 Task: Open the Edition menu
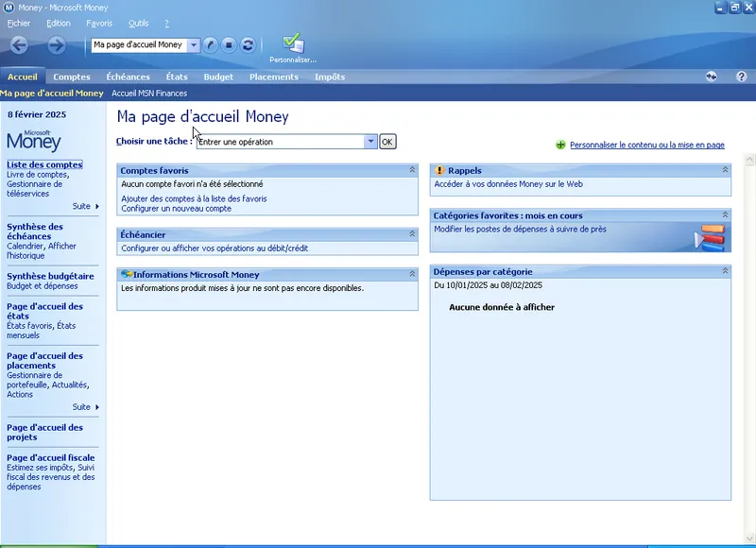tap(59, 23)
